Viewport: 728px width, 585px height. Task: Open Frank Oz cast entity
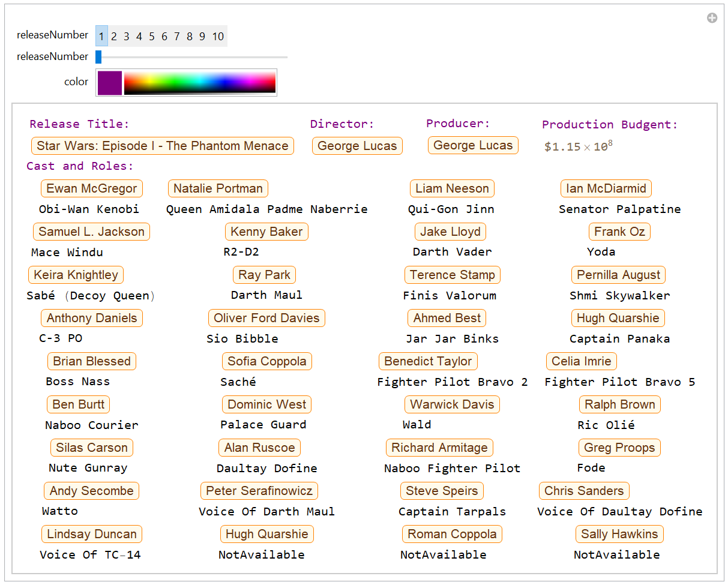click(619, 232)
